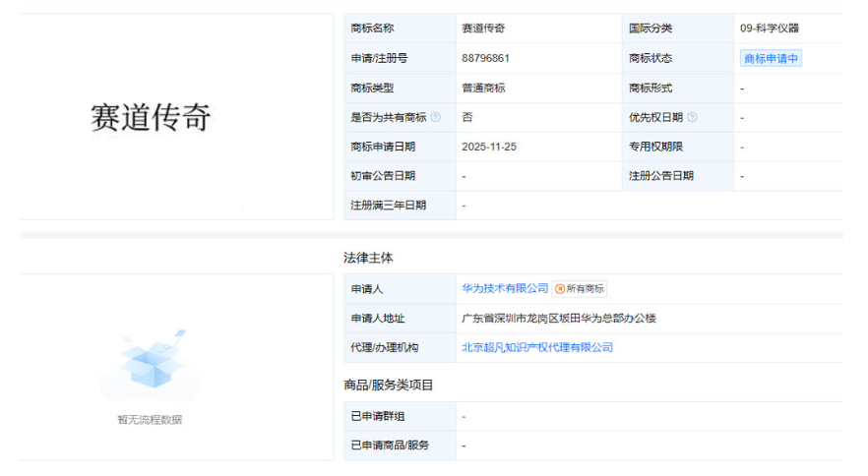Viewport: 868px width, 476px height.
Task: Click the 普通商标 trademark type value
Action: pyautogui.click(x=483, y=88)
